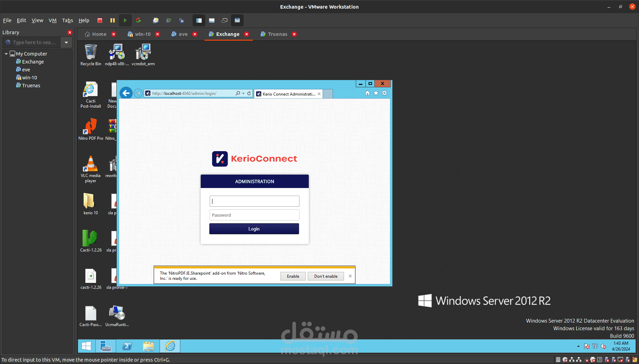Select the Cacti Post-Install desktop icon
This screenshot has height=364, width=639.
(x=90, y=95)
